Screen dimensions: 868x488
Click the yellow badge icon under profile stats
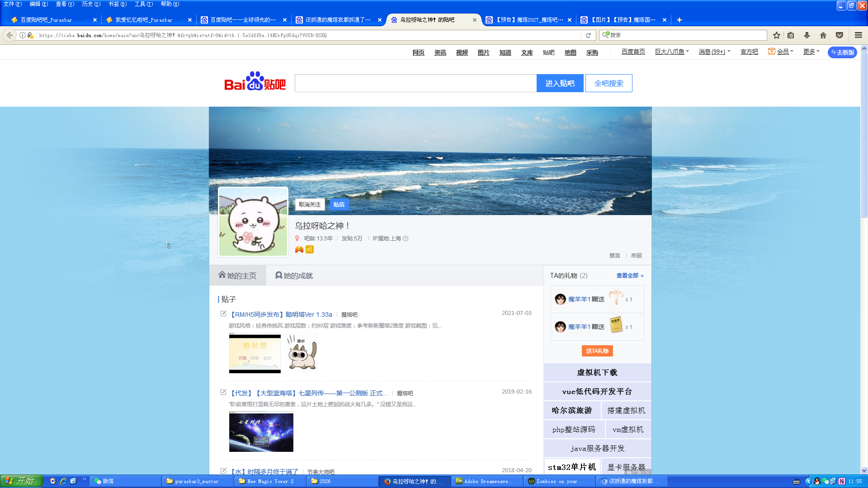[310, 249]
